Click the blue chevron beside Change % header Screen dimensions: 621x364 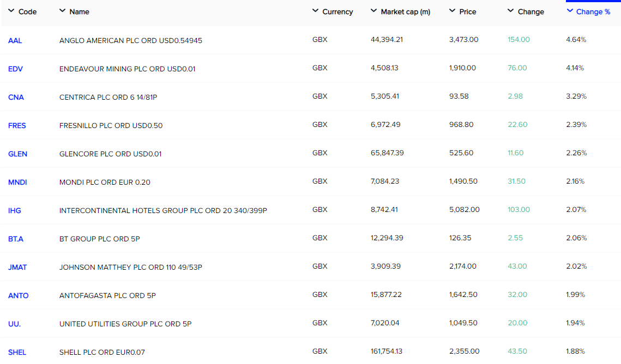[x=570, y=11]
